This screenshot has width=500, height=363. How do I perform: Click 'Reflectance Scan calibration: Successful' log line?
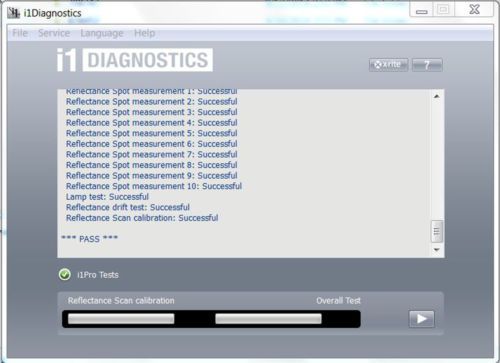click(142, 218)
